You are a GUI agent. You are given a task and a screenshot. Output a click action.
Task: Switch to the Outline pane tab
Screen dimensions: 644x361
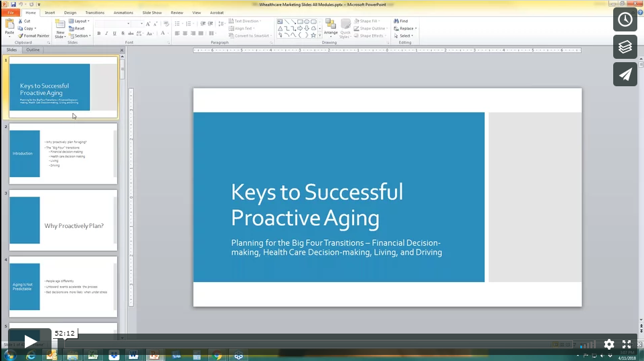33,50
